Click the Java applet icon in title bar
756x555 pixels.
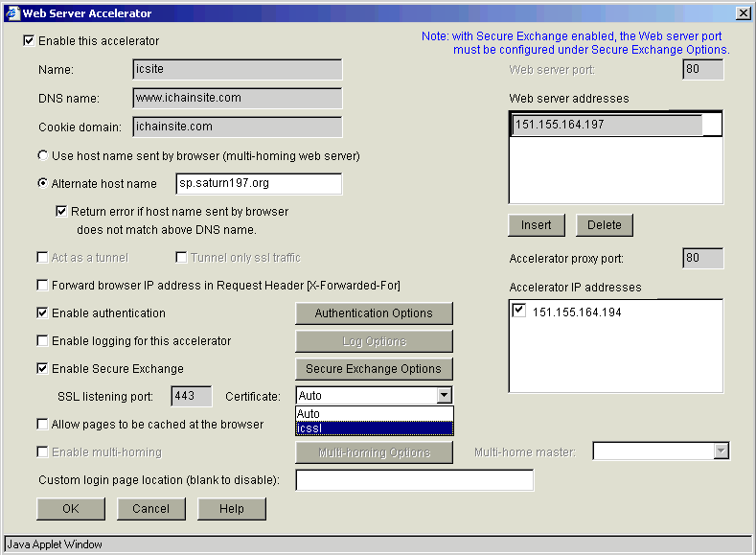click(x=12, y=13)
